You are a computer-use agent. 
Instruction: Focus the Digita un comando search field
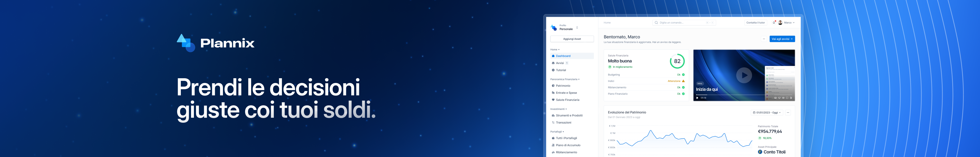tap(684, 23)
